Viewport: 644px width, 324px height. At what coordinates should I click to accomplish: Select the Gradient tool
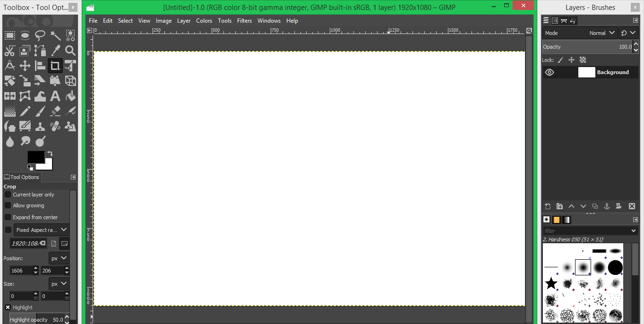[x=9, y=111]
